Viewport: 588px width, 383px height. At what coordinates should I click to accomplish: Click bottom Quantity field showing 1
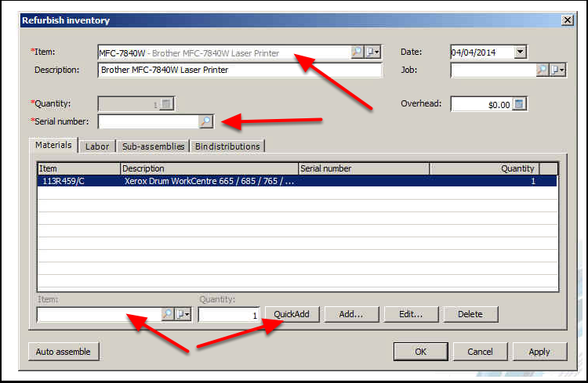[x=229, y=315]
